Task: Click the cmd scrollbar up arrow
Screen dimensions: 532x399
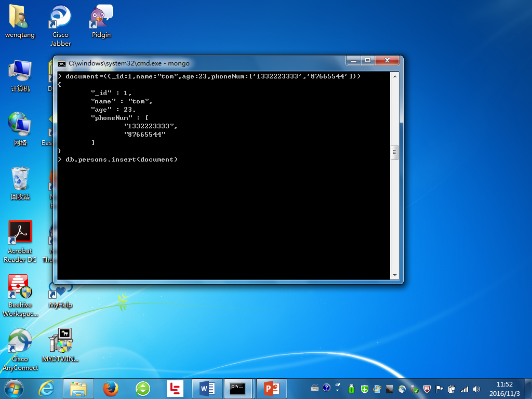Action: [x=395, y=76]
